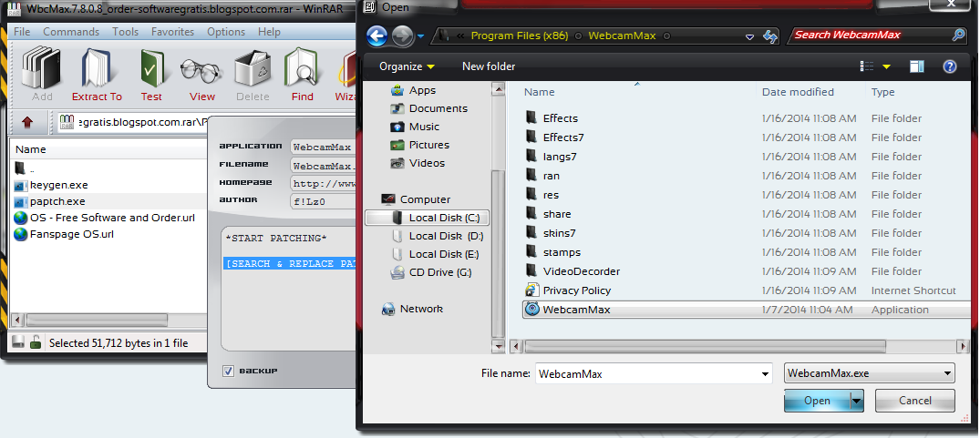
Task: Sort by Type column header
Action: tap(883, 92)
